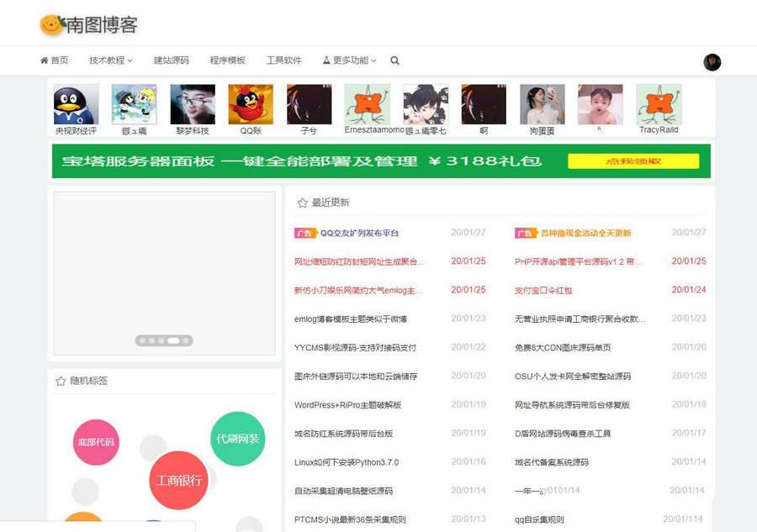Click the star icon beside 最近更新

[x=303, y=203]
